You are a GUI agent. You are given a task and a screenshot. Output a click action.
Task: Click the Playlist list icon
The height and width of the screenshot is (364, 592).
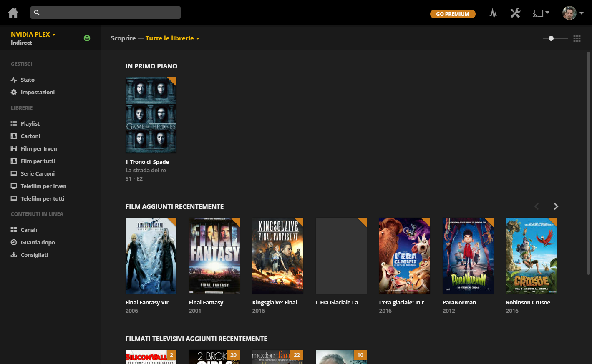tap(14, 123)
